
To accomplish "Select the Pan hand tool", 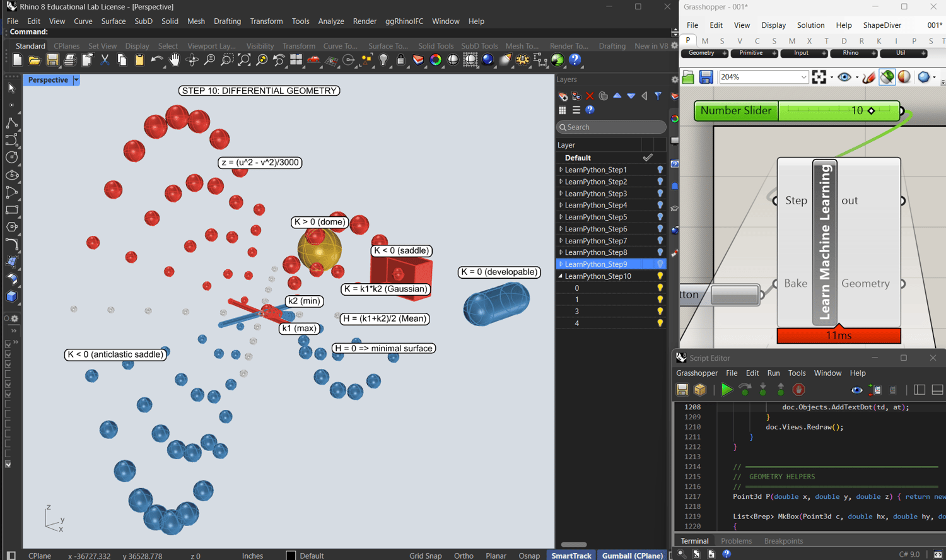I will coord(174,60).
